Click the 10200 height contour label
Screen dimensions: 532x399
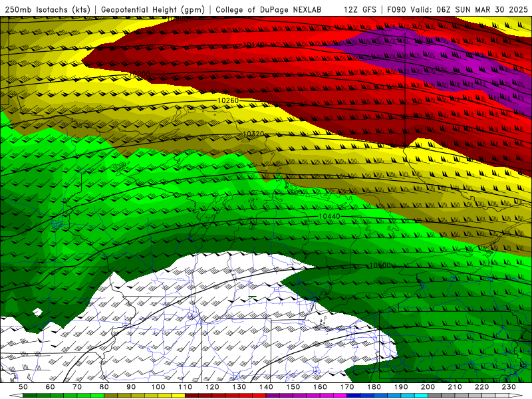pos(140,74)
